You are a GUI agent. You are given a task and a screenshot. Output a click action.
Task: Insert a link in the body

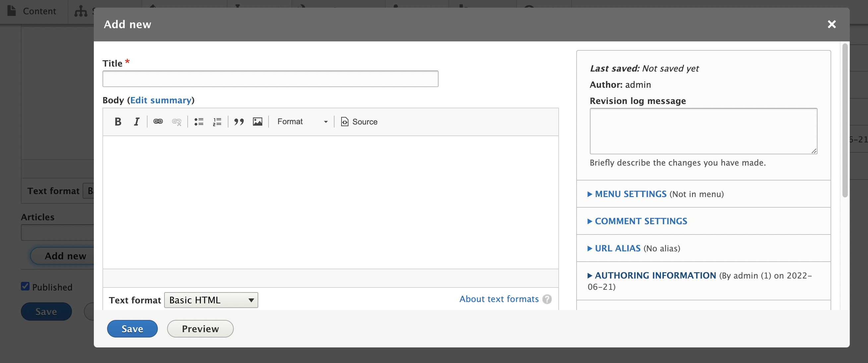pos(158,122)
